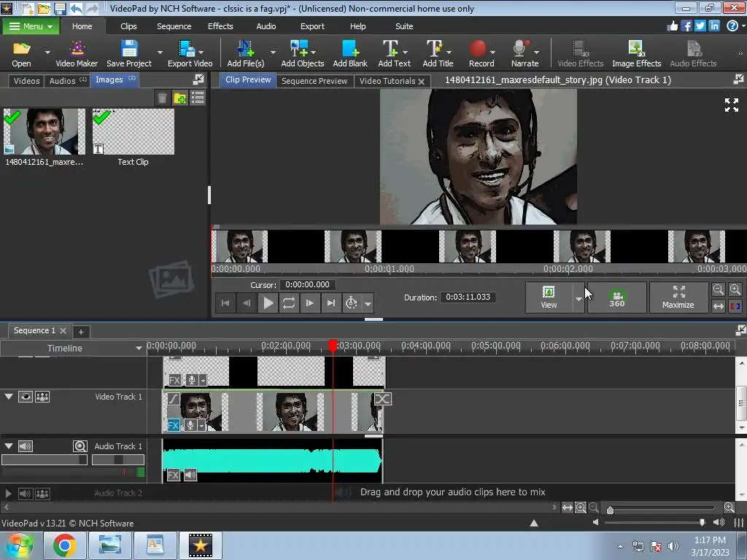Adjust the Audio Track 1 volume slider
The width and height of the screenshot is (747, 560).
(x=44, y=459)
